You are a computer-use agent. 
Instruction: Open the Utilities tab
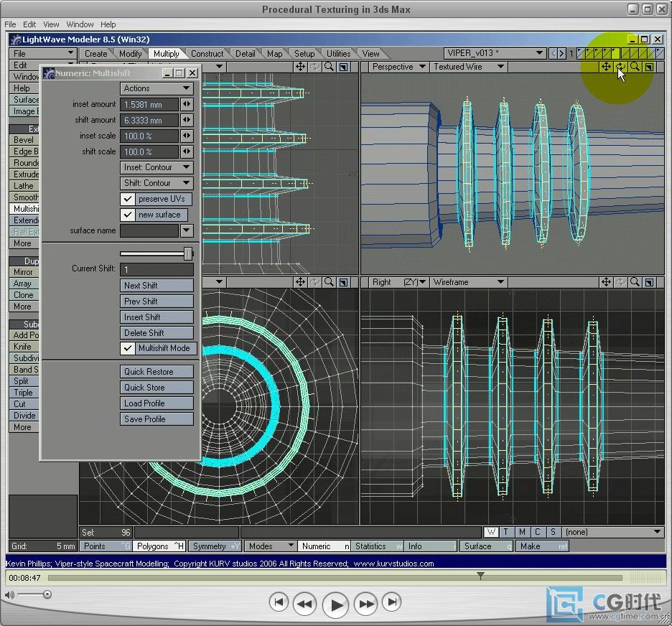click(339, 54)
